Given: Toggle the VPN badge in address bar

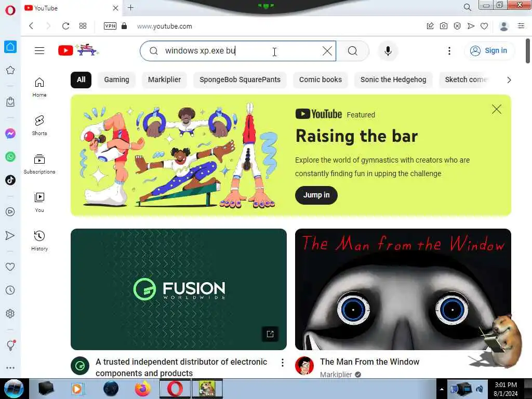Looking at the screenshot, I should pos(110,26).
